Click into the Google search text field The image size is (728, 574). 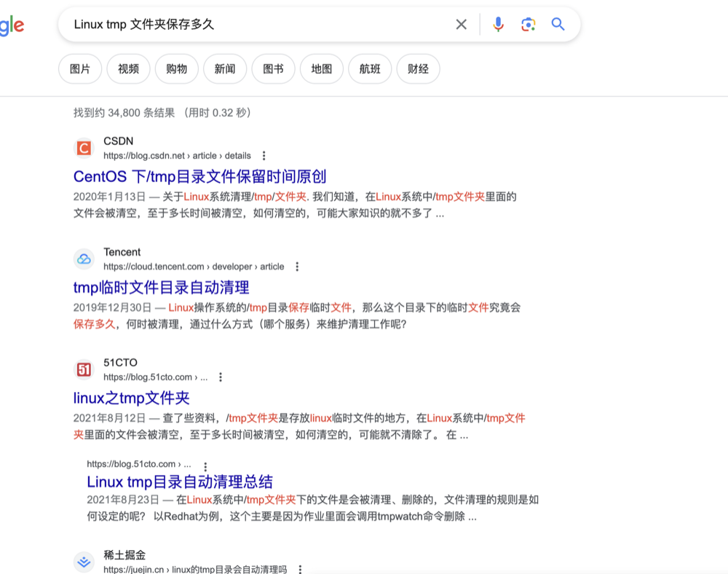coord(255,25)
